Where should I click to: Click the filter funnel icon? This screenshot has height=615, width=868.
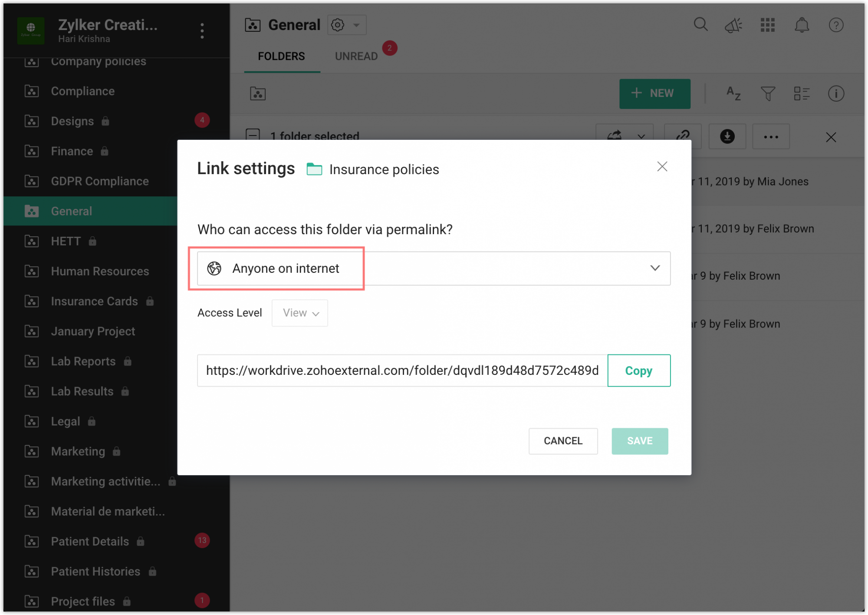[x=767, y=93]
